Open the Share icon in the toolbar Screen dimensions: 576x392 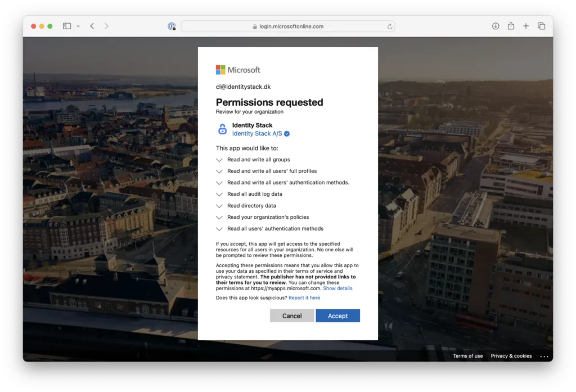(x=511, y=26)
